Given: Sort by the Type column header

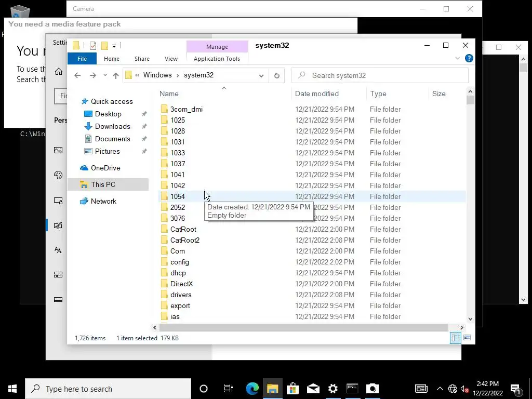Looking at the screenshot, I should tap(378, 94).
